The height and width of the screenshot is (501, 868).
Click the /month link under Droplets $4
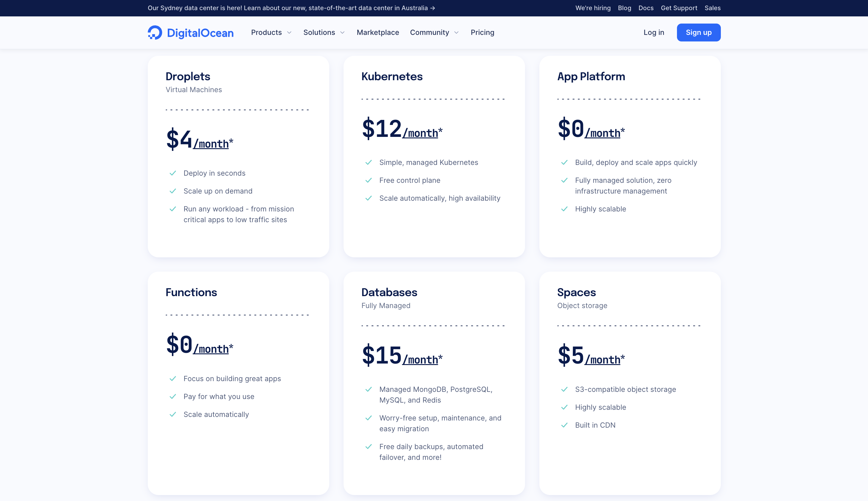tap(211, 144)
